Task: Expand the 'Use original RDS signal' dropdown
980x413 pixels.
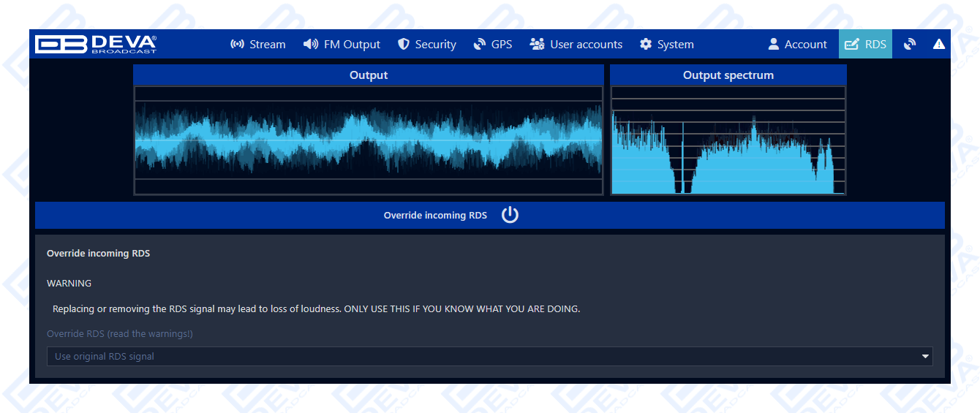Action: (x=489, y=357)
